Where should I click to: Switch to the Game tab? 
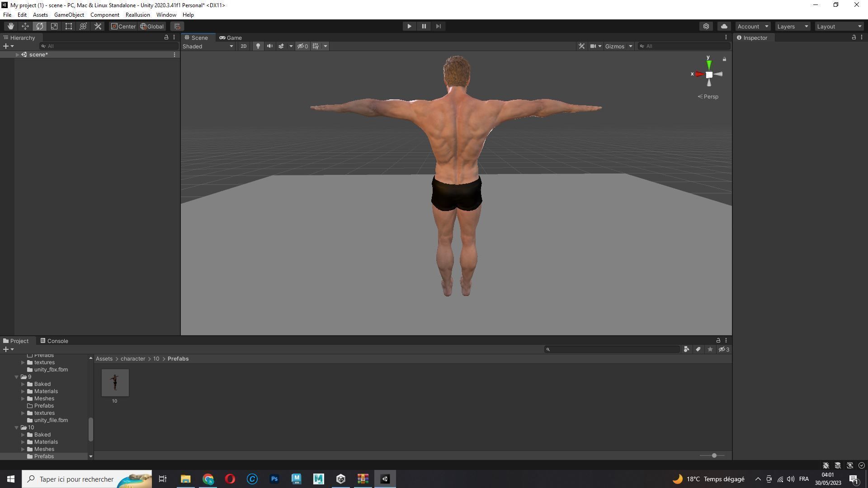point(231,38)
